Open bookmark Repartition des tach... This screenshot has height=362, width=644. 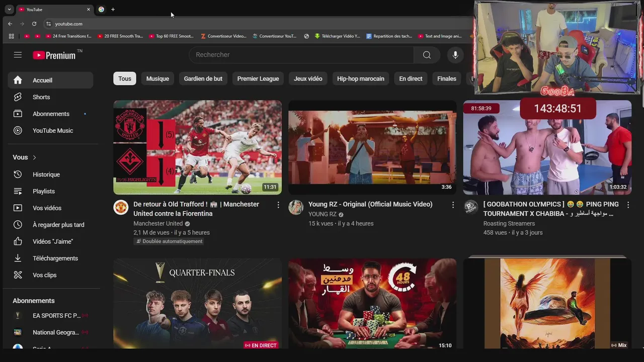click(x=389, y=36)
